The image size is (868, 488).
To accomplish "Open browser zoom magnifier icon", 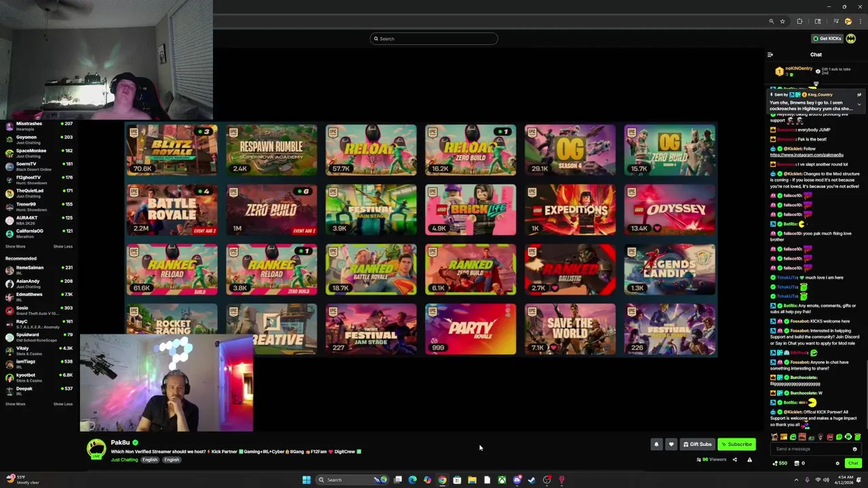I will (x=771, y=22).
